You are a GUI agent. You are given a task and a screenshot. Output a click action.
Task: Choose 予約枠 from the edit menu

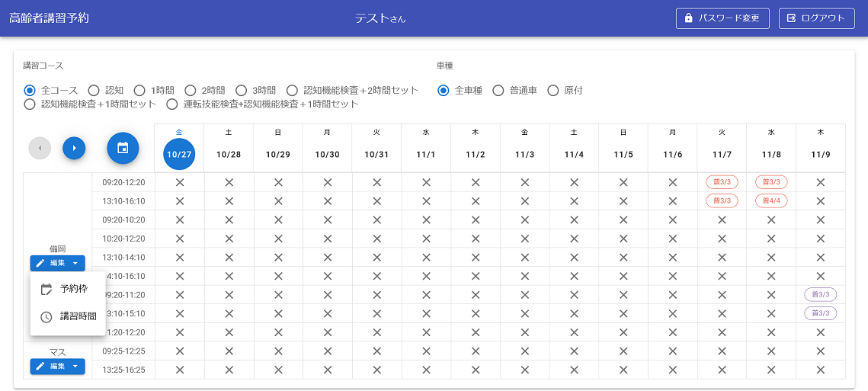[x=73, y=290]
